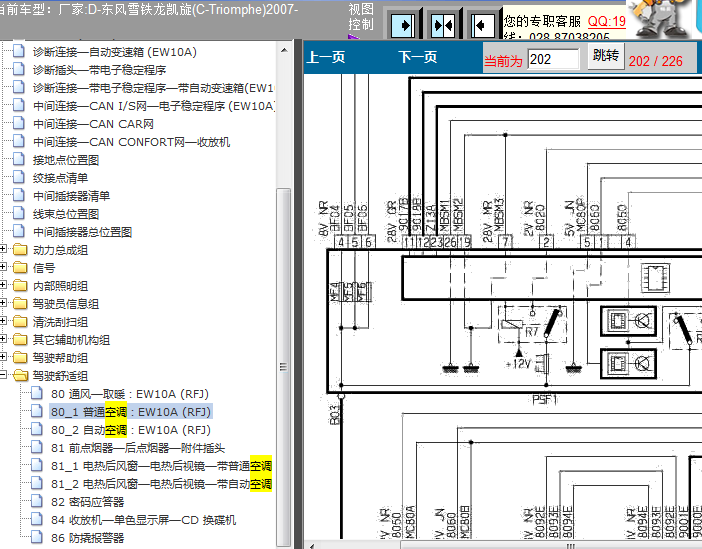The image size is (702, 549).
Task: Select 驾驶舒适组 open folder icon
Action: [20, 375]
